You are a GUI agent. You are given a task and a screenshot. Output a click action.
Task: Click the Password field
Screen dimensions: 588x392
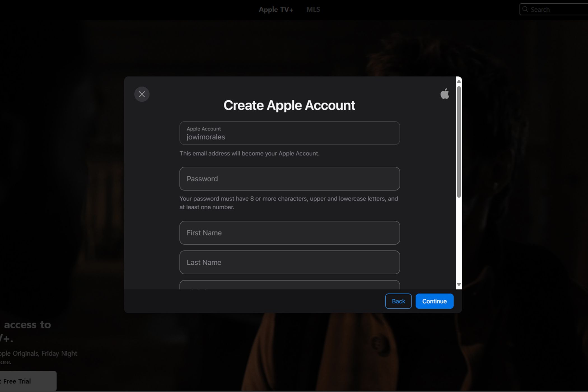pyautogui.click(x=289, y=179)
